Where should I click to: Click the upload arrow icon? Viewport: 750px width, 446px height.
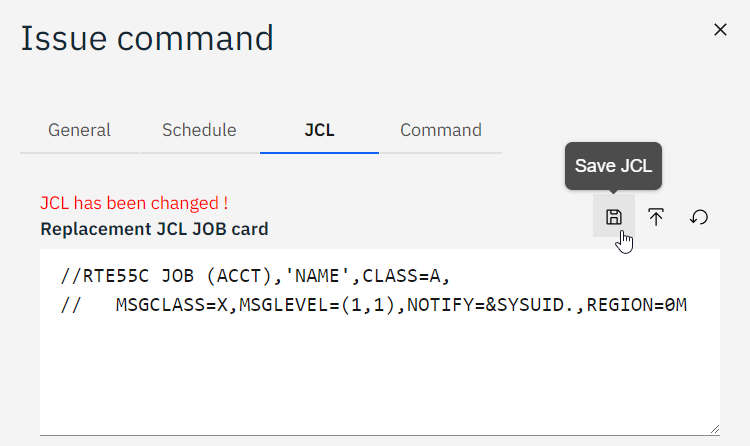pyautogui.click(x=656, y=217)
